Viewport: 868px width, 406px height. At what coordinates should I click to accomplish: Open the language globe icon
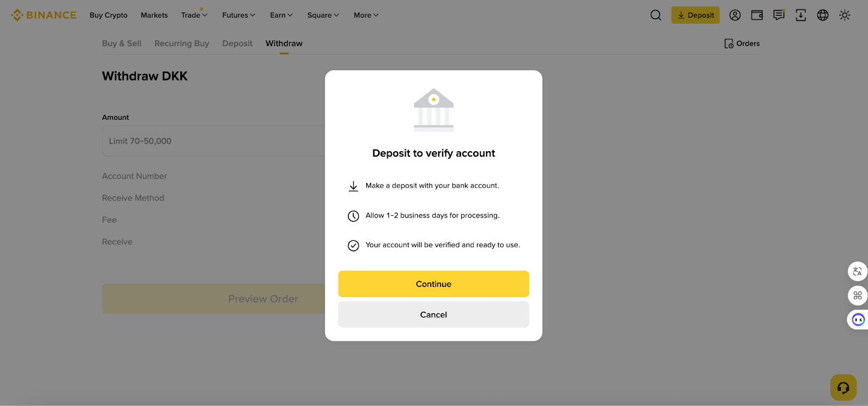tap(822, 15)
